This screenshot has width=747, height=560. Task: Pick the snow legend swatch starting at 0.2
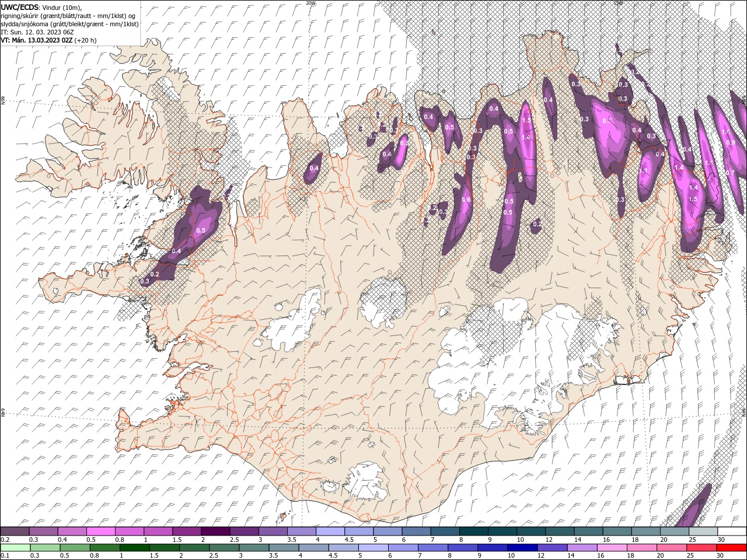(x=15, y=531)
